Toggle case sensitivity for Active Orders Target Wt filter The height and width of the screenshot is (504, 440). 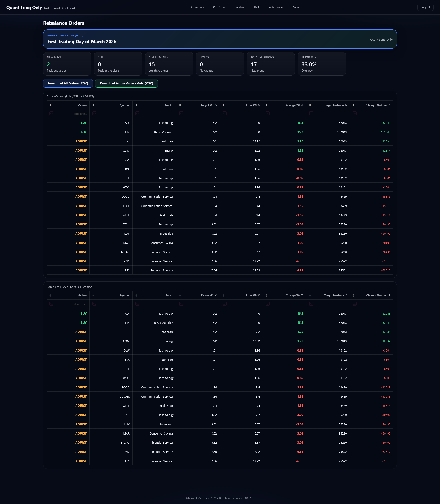point(181,114)
